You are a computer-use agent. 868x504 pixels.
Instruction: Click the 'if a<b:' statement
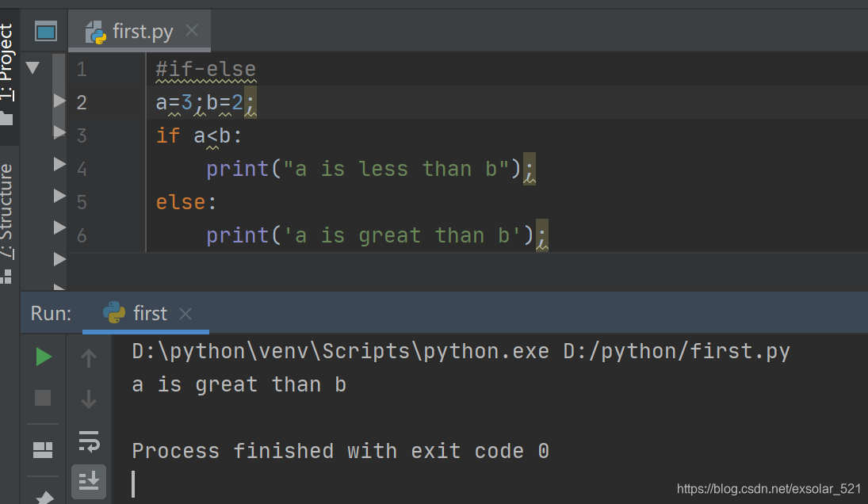[199, 136]
